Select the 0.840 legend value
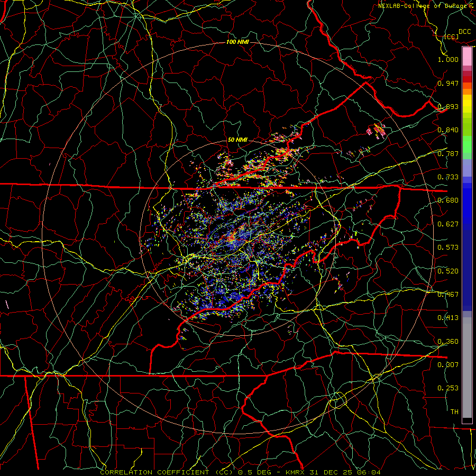 point(448,130)
